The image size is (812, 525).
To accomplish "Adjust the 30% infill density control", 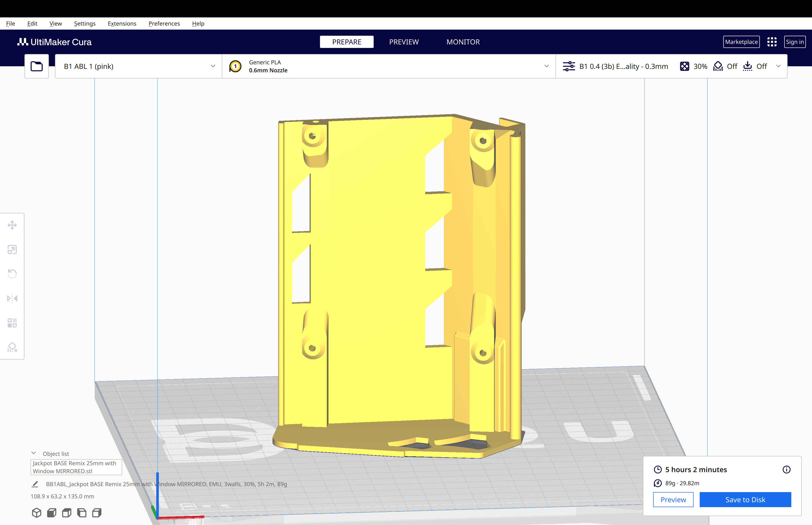I will [x=693, y=66].
